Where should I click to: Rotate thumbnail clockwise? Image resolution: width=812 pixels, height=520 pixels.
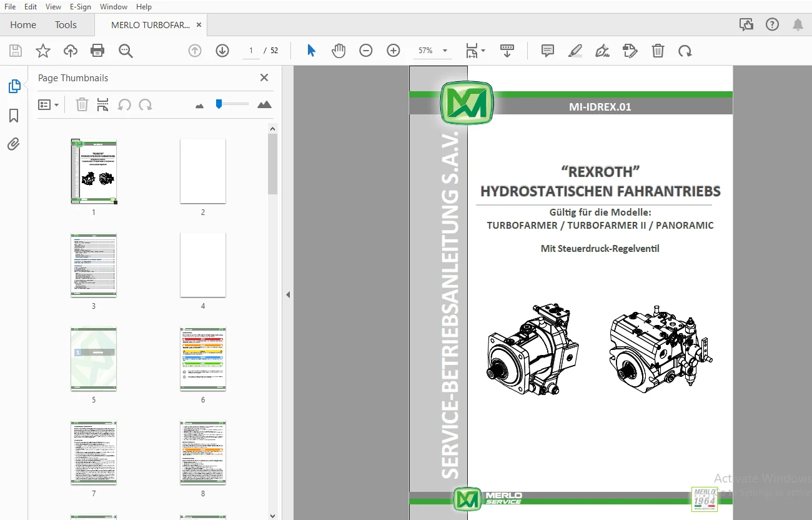coord(146,105)
